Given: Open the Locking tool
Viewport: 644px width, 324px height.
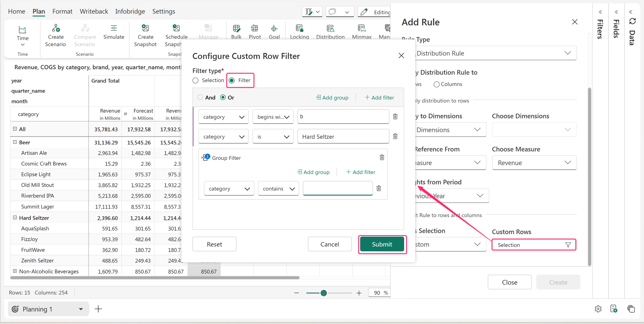Looking at the screenshot, I should (299, 32).
